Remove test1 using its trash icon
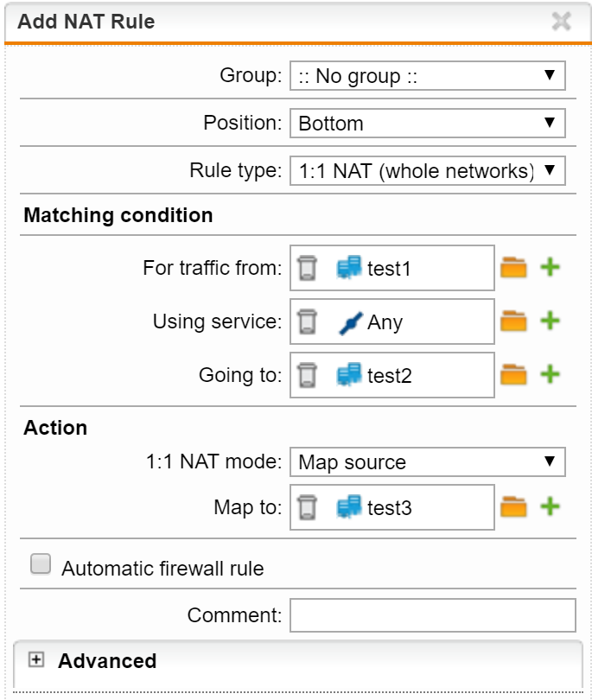The width and height of the screenshot is (592, 700). coord(307,268)
